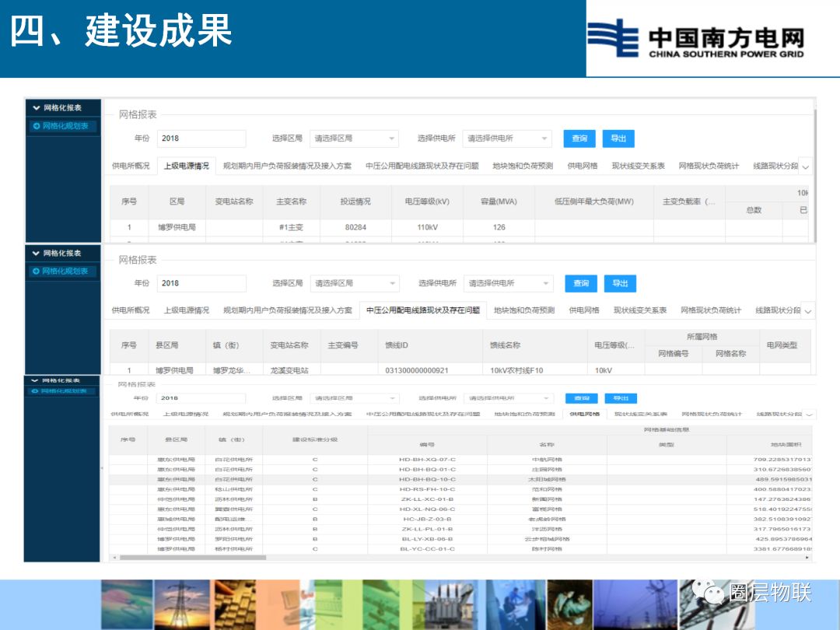Select 地块饱和负荷预测 tab in top panel
Screen dimensions: 840x630
tap(523, 166)
